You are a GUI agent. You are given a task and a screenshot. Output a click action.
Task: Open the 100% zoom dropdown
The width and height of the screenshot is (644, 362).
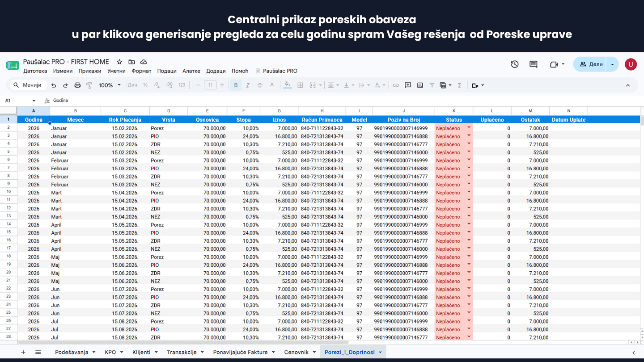pos(110,85)
